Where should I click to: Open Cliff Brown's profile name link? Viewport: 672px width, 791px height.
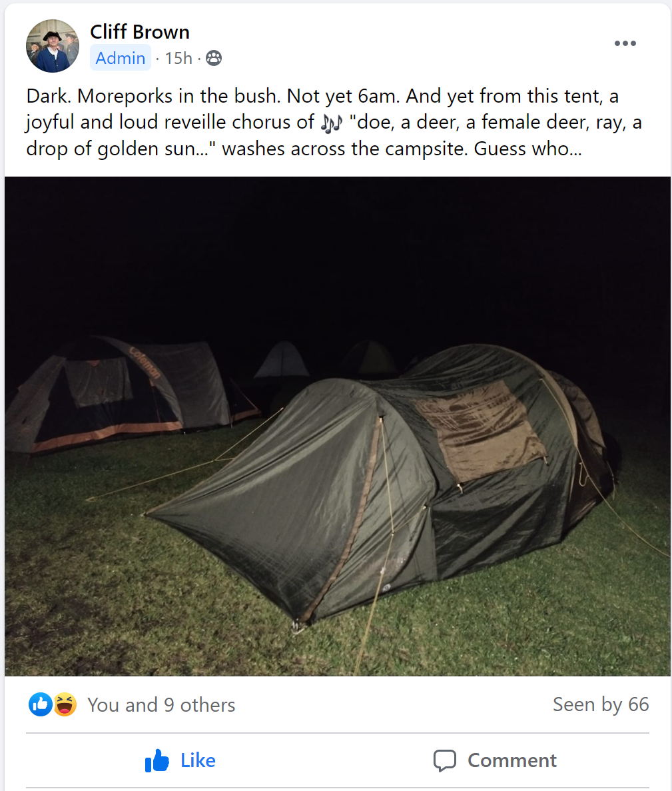click(x=140, y=32)
